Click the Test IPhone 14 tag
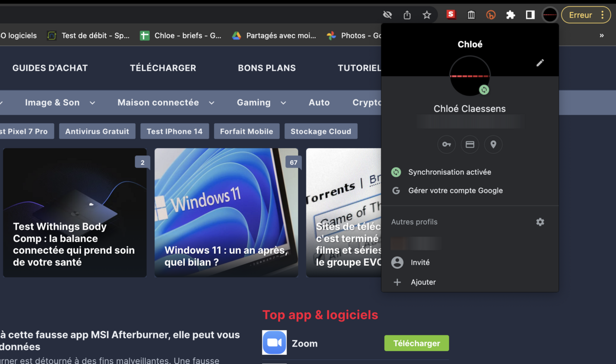Viewport: 616px width, 364px height. (x=175, y=131)
